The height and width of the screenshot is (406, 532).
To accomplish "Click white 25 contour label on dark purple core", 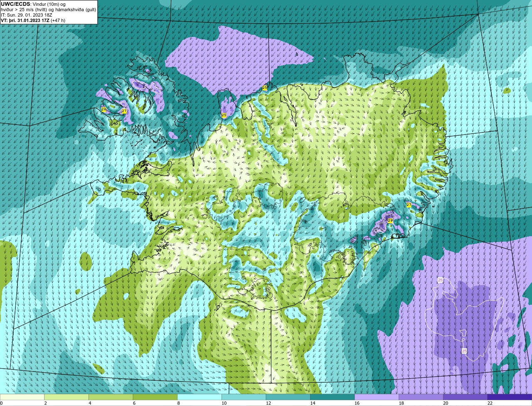I will point(464,351).
